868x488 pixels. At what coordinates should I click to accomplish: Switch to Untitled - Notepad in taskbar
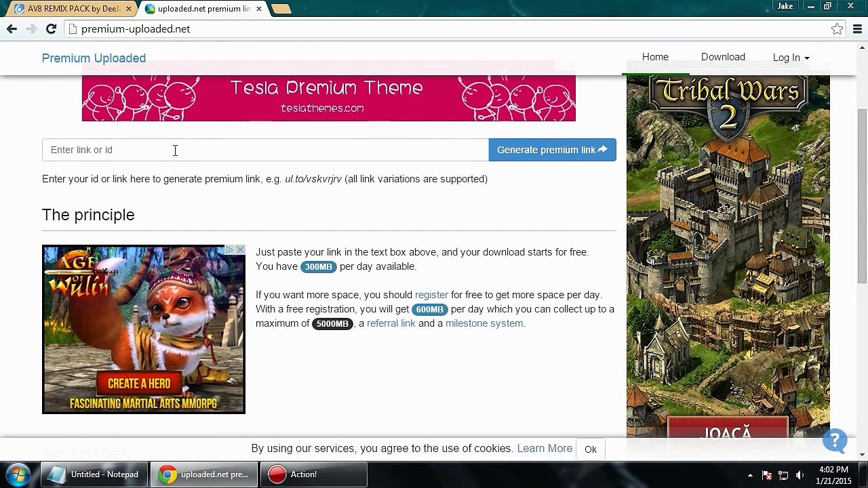pyautogui.click(x=94, y=474)
